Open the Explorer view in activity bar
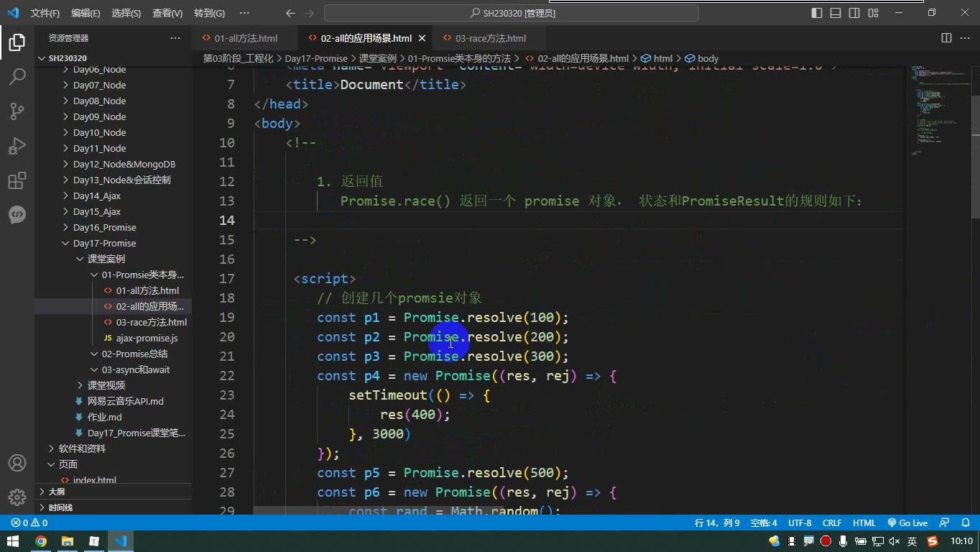Image resolution: width=980 pixels, height=552 pixels. click(x=17, y=42)
